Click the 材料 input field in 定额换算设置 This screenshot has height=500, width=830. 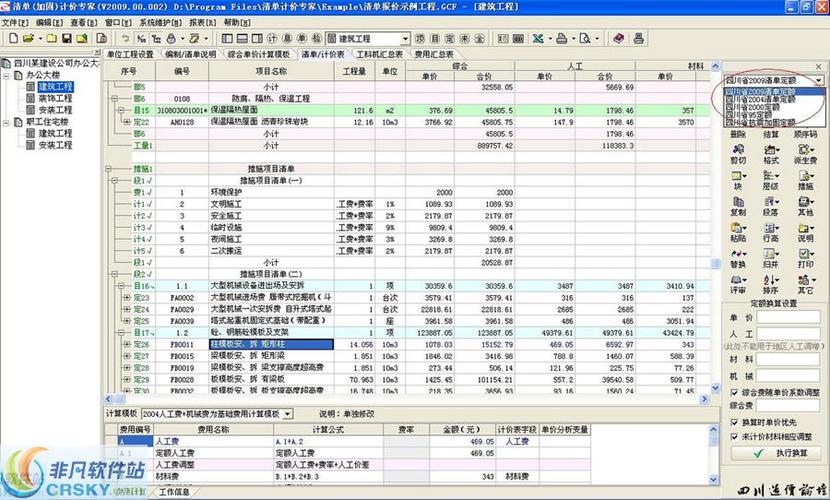coord(788,360)
